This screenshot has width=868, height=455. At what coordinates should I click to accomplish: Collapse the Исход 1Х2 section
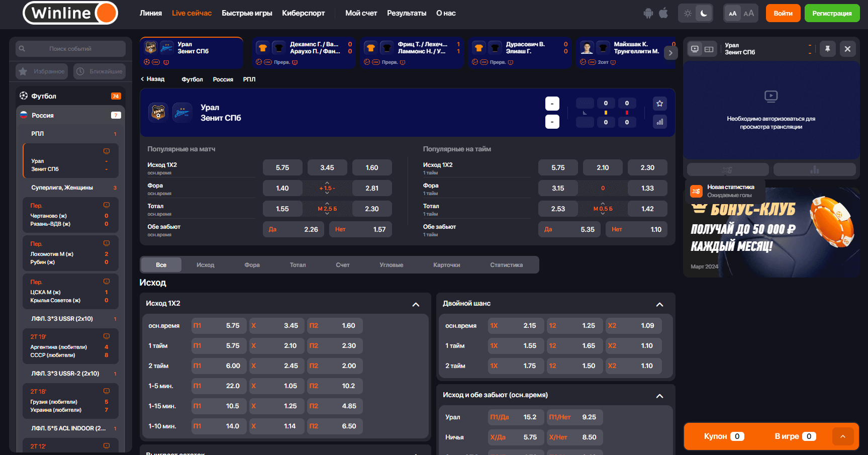[416, 304]
